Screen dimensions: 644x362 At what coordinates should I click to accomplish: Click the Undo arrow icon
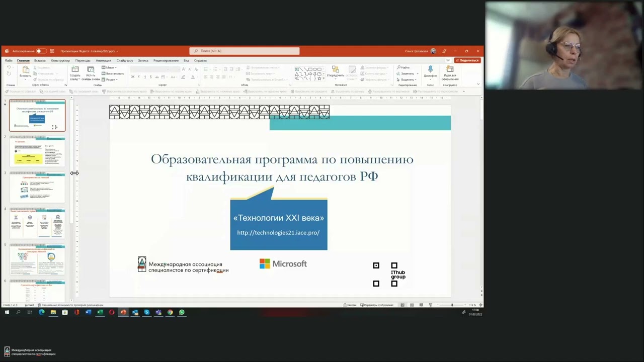click(9, 68)
